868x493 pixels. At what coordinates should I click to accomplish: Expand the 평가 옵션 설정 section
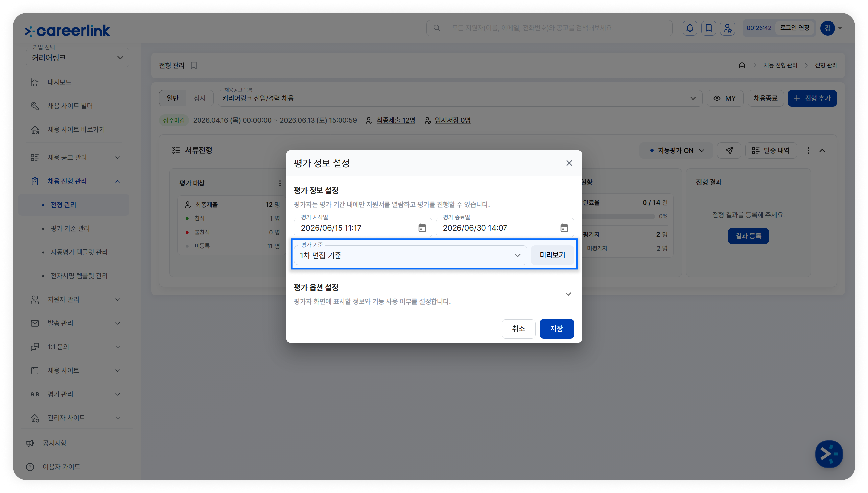[x=568, y=294]
